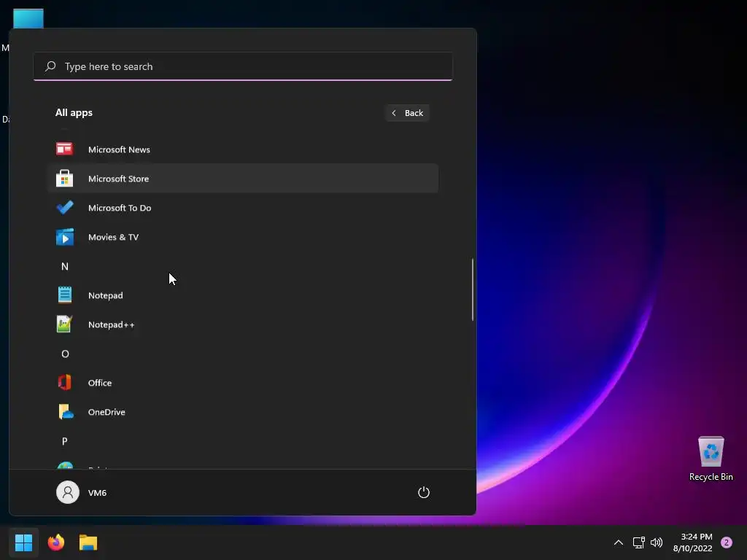Select Microsoft News label text

[119, 149]
